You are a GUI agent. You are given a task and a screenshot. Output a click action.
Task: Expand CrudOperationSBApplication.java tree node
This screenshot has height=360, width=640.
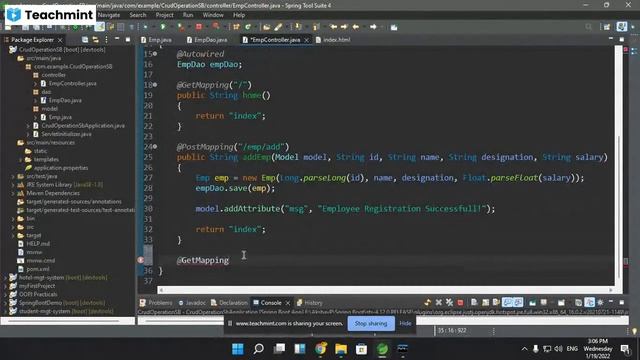point(28,126)
